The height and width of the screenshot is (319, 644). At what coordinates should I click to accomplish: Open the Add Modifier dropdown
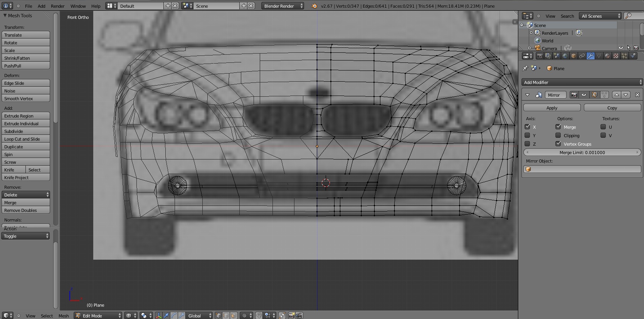[582, 82]
